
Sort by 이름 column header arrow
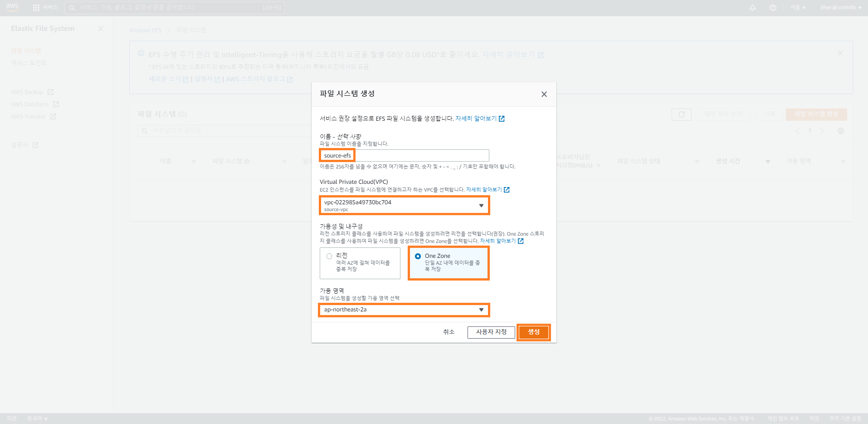[x=194, y=162]
